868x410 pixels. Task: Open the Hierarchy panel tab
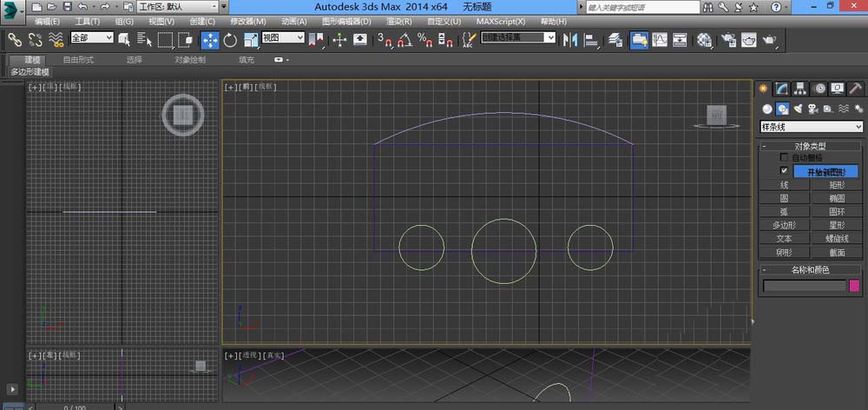[x=800, y=89]
